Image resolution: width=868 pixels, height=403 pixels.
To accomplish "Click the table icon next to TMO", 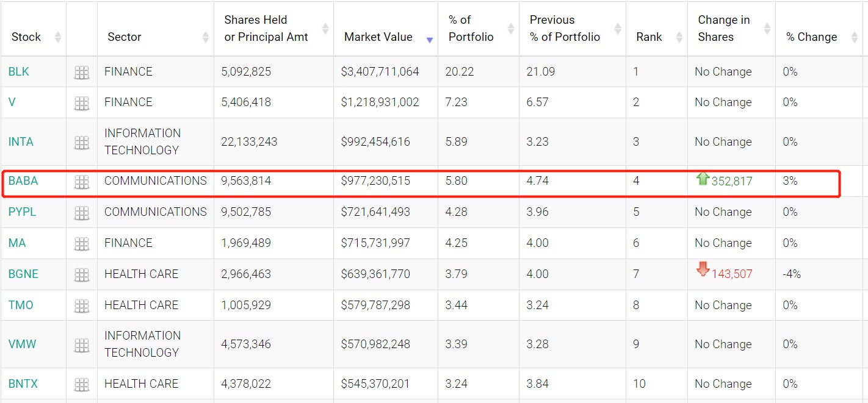I will (x=81, y=306).
